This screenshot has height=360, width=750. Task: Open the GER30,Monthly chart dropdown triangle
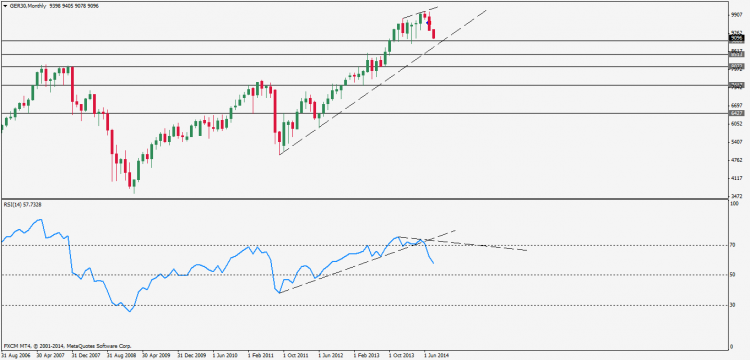[5, 7]
